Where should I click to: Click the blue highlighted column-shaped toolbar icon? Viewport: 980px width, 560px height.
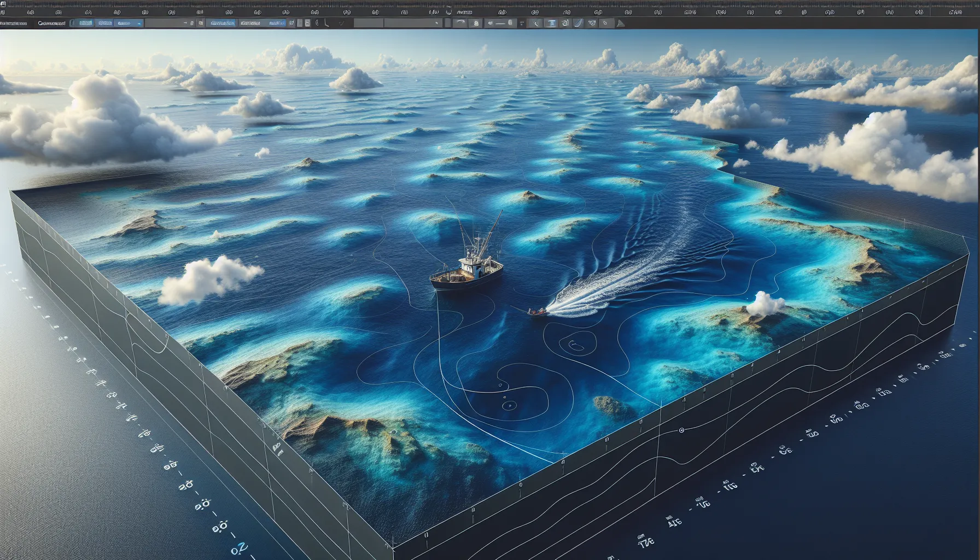(x=551, y=23)
